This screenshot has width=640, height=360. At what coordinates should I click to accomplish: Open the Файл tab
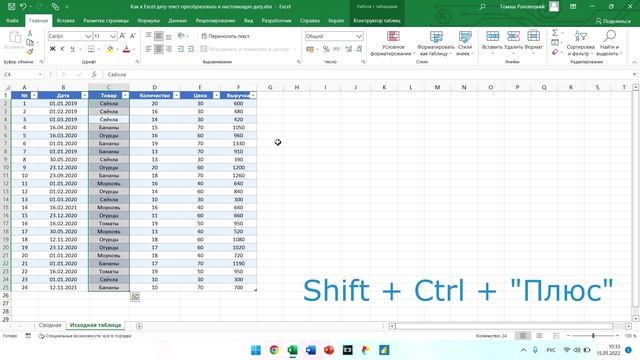click(x=12, y=20)
